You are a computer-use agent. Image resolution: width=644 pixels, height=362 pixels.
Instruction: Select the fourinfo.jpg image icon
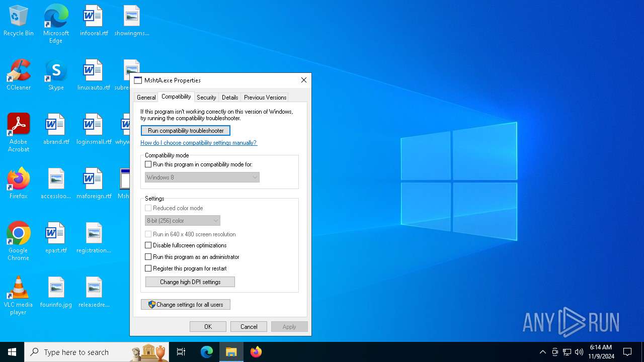tap(56, 293)
